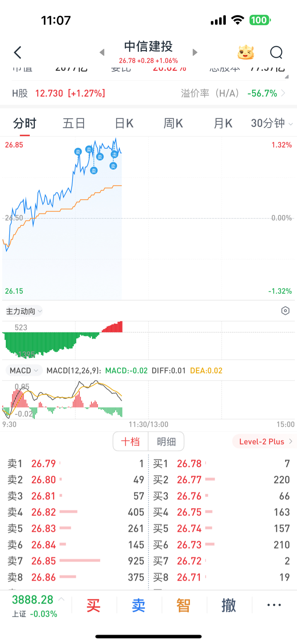Switch to the 日K tab
Screen dimensions: 297x644
point(124,123)
